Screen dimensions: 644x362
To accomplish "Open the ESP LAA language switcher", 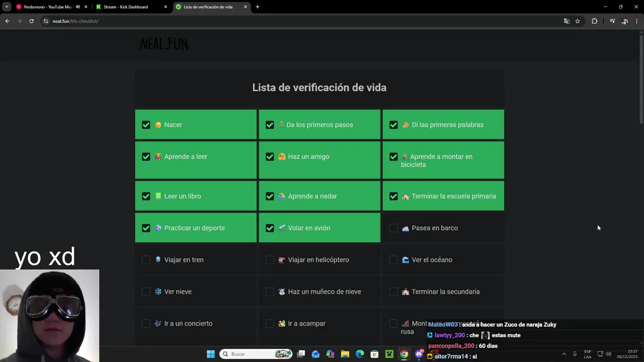I will [x=588, y=354].
